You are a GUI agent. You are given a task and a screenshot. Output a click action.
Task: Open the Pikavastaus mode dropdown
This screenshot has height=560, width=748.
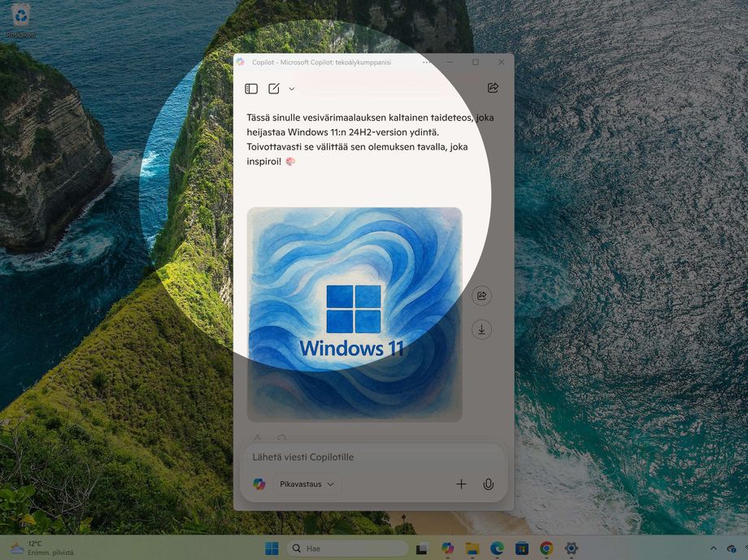click(x=307, y=484)
